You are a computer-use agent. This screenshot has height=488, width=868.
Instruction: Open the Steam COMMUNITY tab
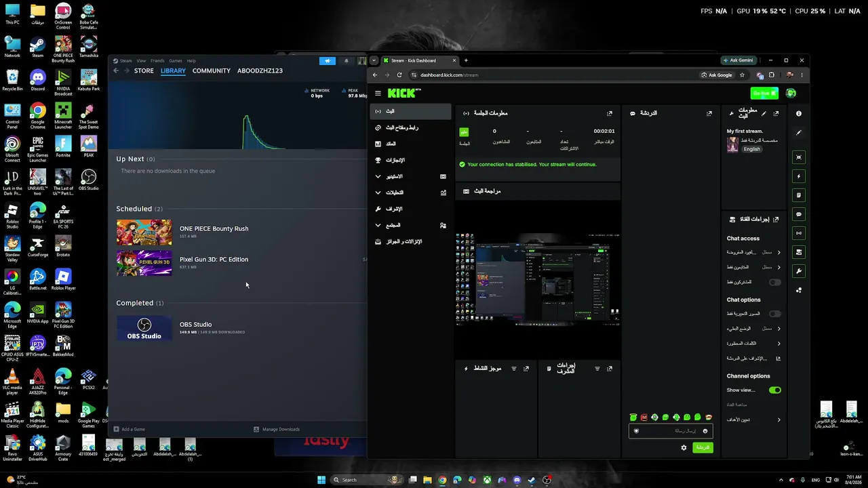[212, 70]
